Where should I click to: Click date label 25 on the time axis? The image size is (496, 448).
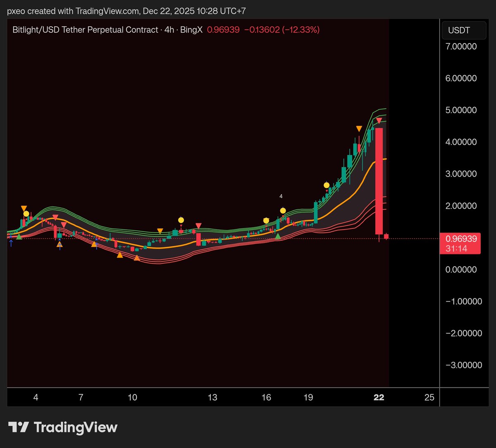tap(429, 397)
